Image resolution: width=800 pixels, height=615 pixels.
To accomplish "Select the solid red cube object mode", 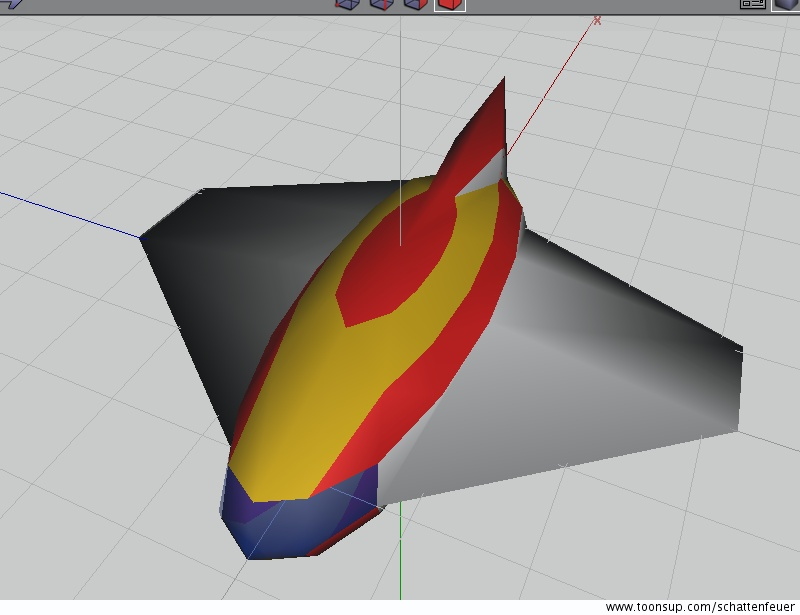I will (x=449, y=5).
